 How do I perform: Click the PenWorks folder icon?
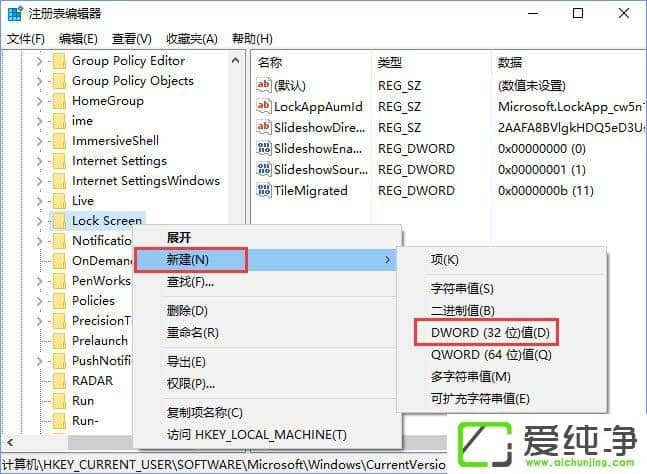[x=59, y=281]
